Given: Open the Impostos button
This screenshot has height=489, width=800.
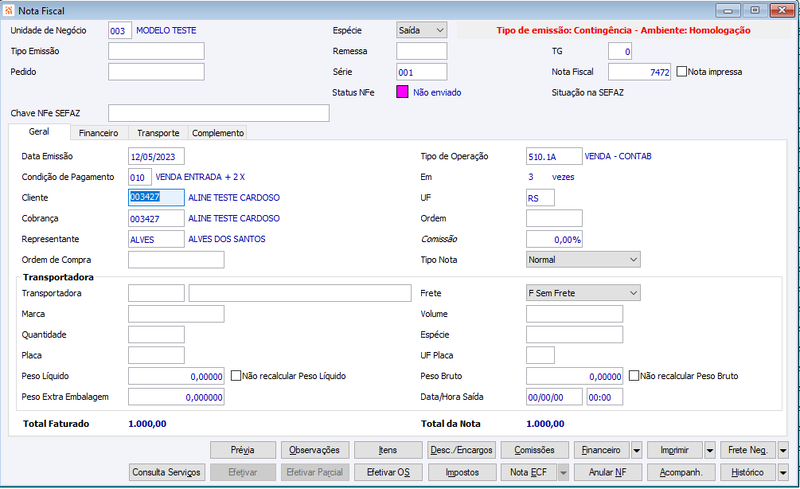Looking at the screenshot, I should pyautogui.click(x=462, y=473).
